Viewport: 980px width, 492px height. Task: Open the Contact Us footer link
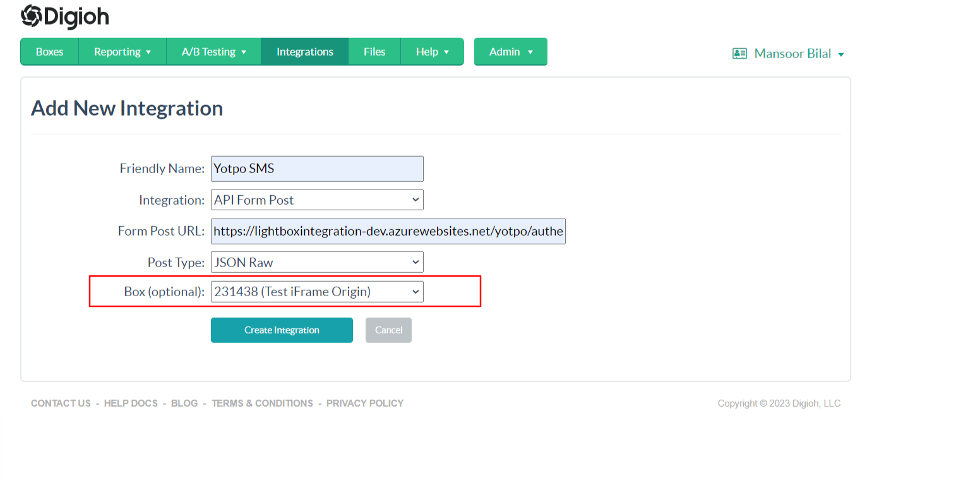click(61, 403)
